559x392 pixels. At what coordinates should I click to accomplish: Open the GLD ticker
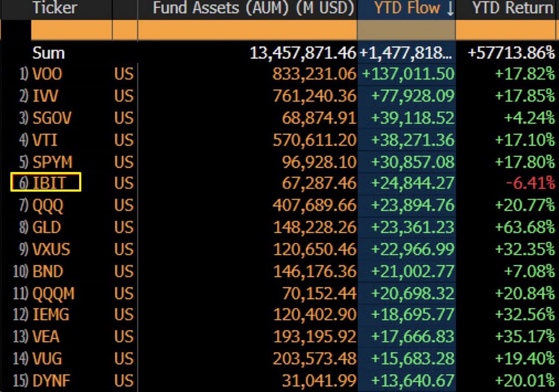click(x=47, y=227)
